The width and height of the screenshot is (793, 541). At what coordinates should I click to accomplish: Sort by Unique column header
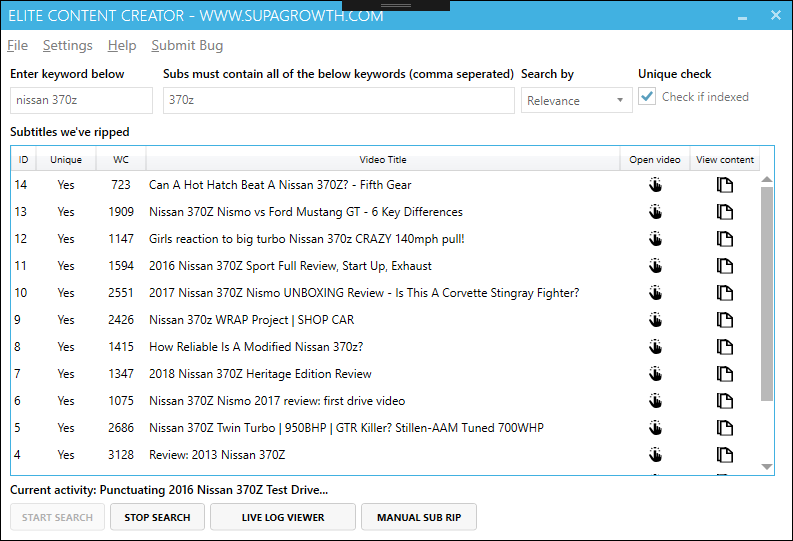click(x=66, y=159)
